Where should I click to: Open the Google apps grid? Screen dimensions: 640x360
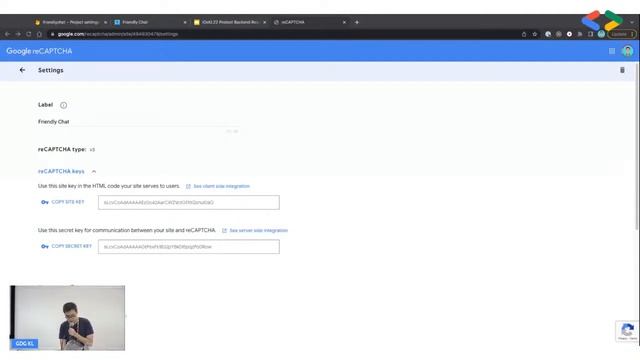click(612, 51)
